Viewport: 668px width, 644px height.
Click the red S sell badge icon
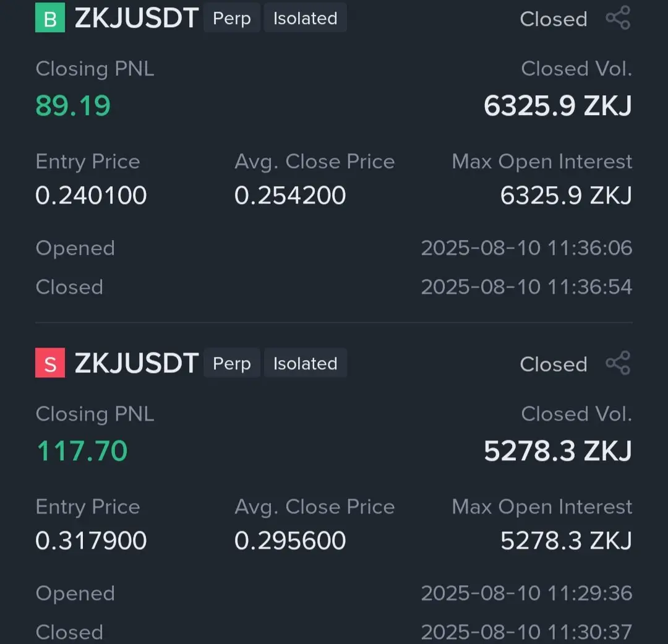coord(50,363)
